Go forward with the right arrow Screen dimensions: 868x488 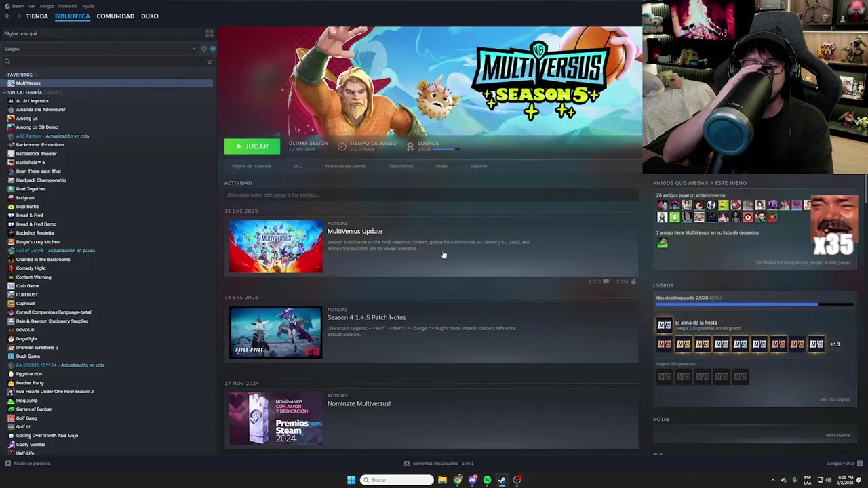pos(18,16)
